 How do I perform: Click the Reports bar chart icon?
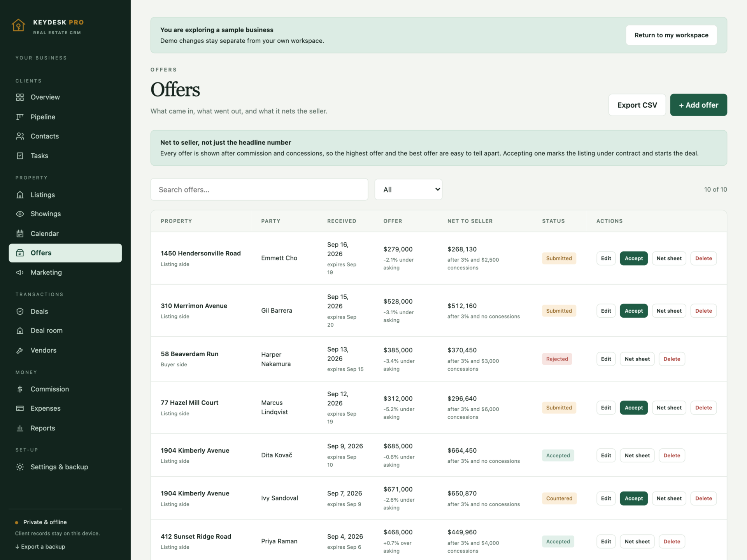[x=20, y=428]
